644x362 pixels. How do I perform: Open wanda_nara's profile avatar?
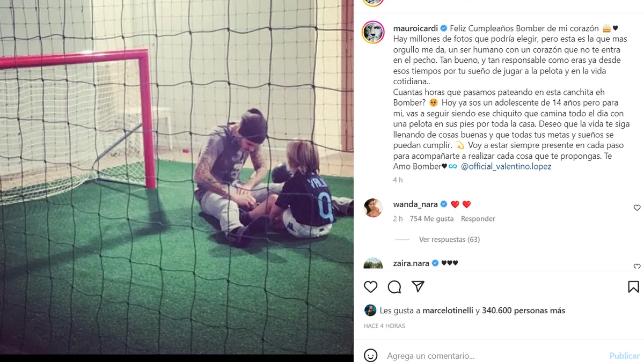pyautogui.click(x=373, y=208)
